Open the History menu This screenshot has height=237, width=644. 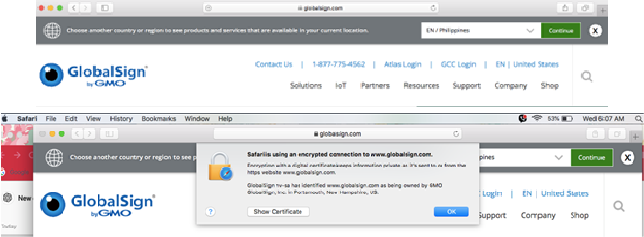tap(121, 118)
